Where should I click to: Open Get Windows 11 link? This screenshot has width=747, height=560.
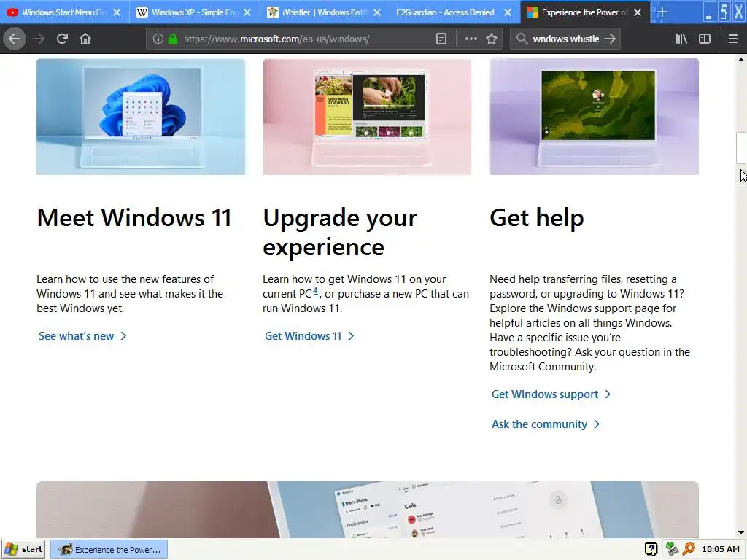point(309,335)
